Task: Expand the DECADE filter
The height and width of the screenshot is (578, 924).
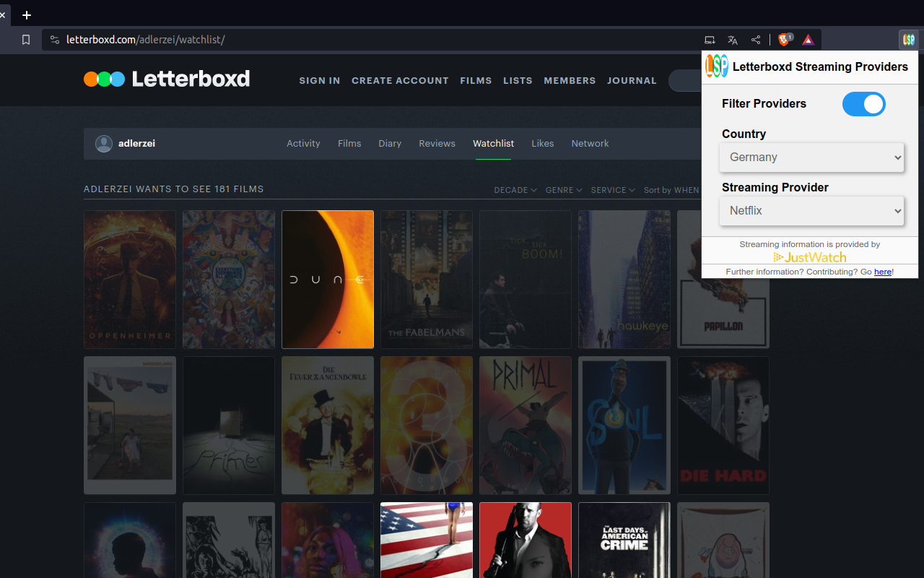Action: tap(515, 190)
